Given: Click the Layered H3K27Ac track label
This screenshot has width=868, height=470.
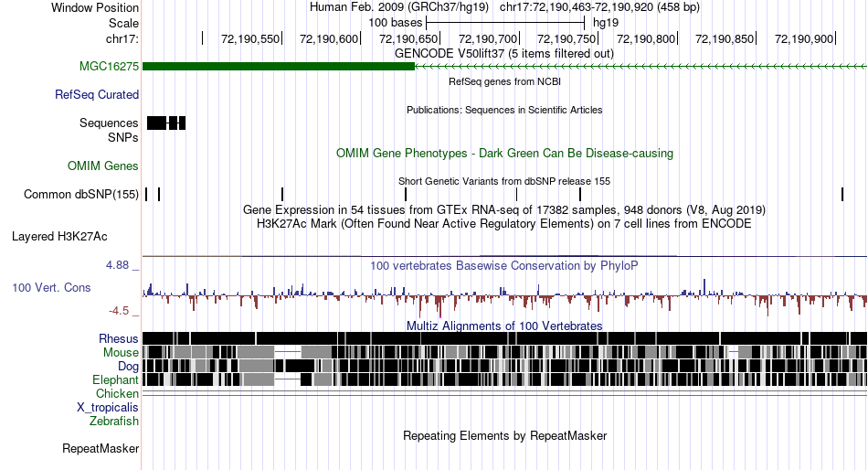Looking at the screenshot, I should pos(59,237).
